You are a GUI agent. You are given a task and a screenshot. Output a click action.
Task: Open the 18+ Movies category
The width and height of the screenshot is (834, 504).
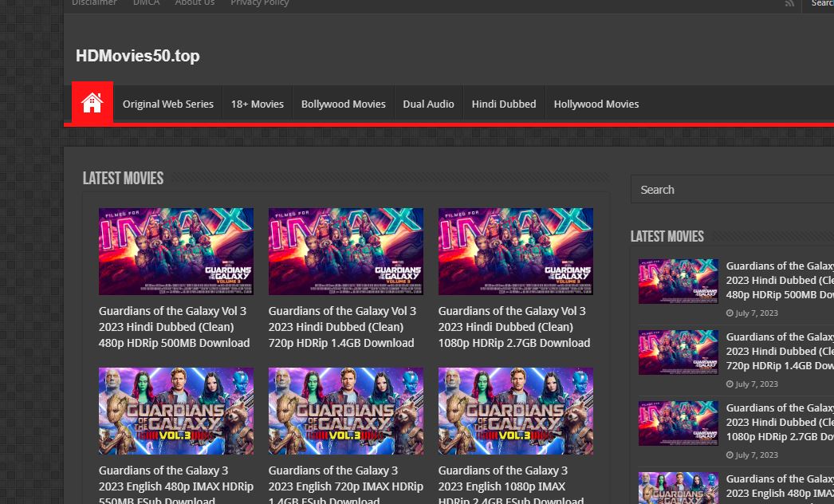(258, 104)
